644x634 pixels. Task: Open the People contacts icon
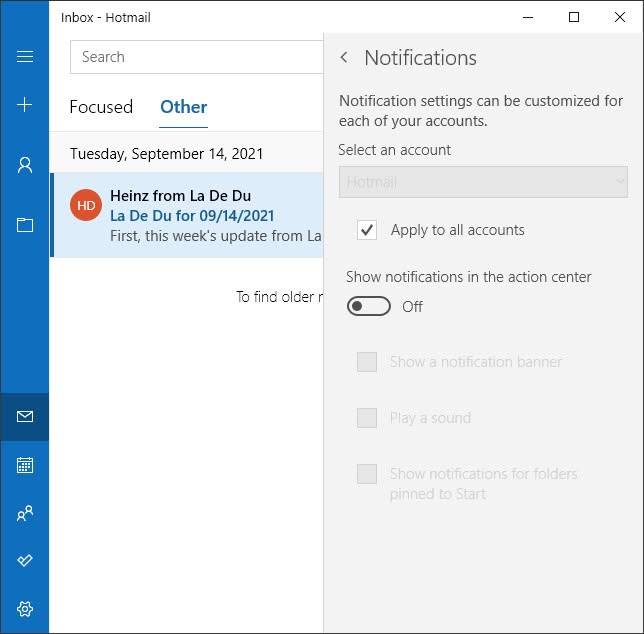(x=25, y=513)
